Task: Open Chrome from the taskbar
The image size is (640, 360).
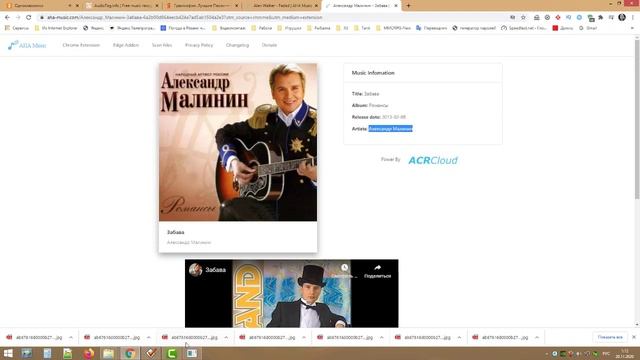Action: [x=130, y=353]
